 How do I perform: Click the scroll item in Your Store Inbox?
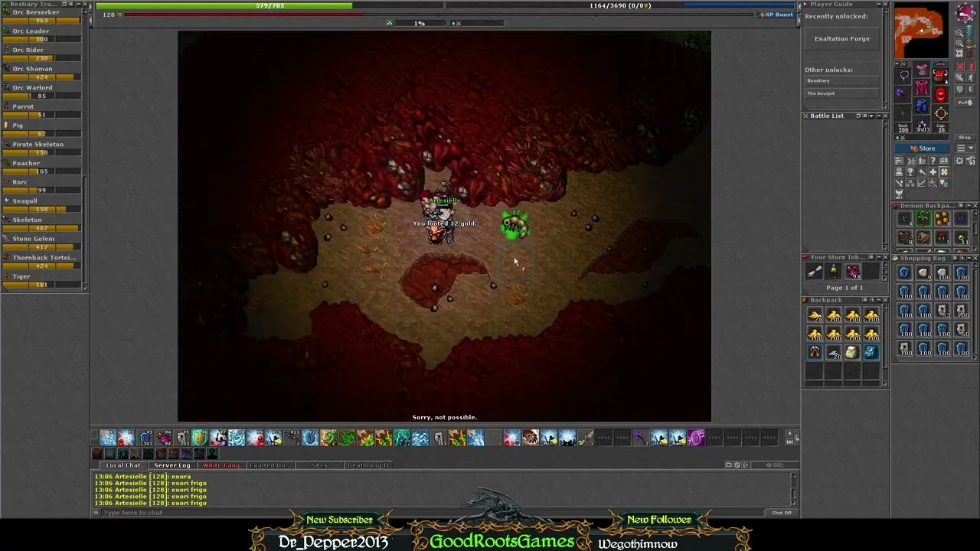pyautogui.click(x=815, y=272)
